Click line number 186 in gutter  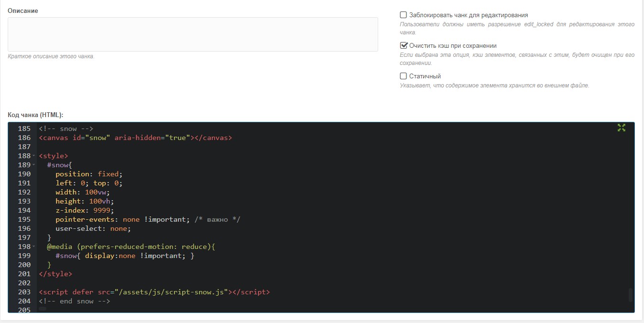24,138
